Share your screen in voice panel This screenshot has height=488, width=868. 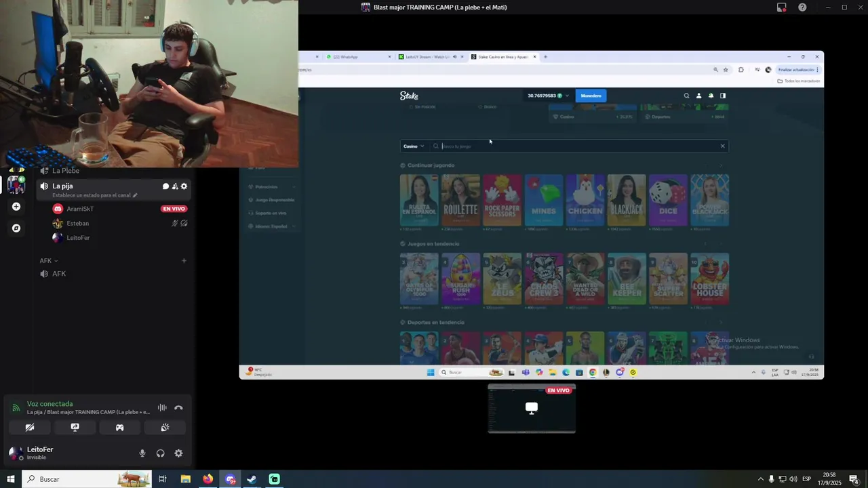click(x=75, y=428)
